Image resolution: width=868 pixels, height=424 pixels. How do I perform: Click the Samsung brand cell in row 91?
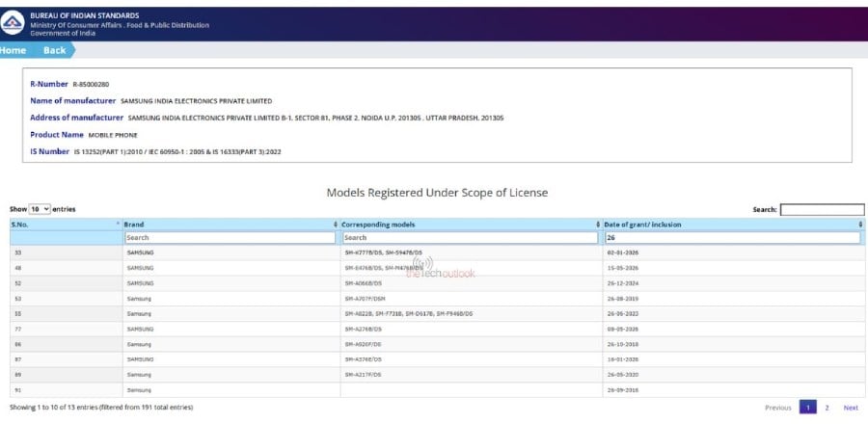231,390
